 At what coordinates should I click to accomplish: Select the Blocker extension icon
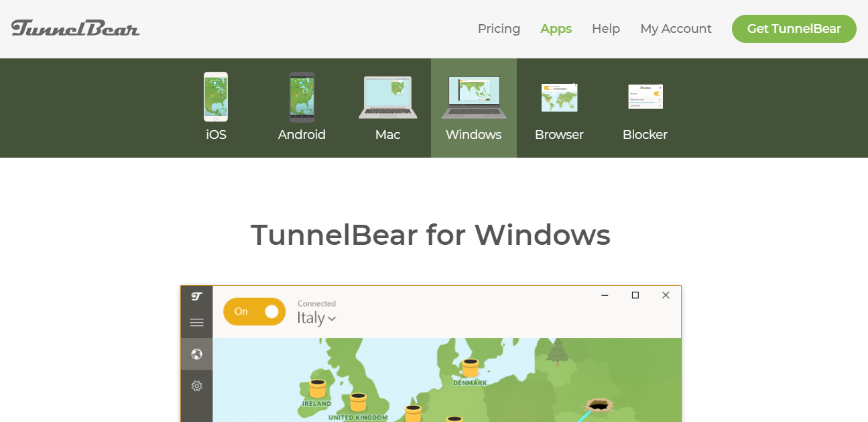pyautogui.click(x=645, y=97)
